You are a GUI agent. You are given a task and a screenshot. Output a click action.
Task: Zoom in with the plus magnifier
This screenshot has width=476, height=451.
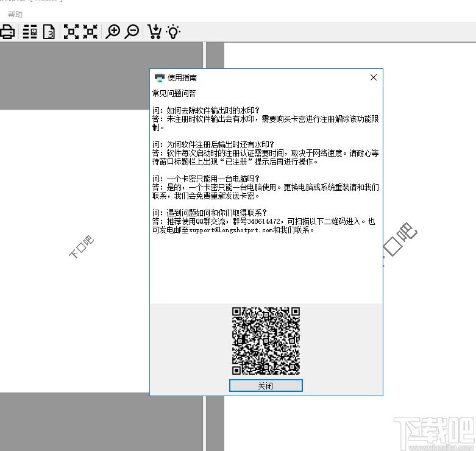pyautogui.click(x=113, y=32)
